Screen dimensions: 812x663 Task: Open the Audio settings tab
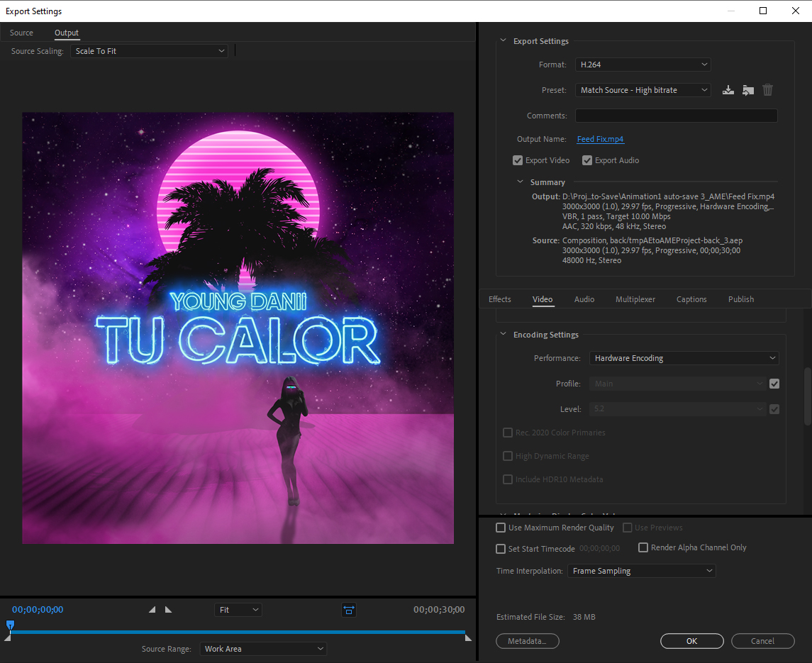coord(584,299)
